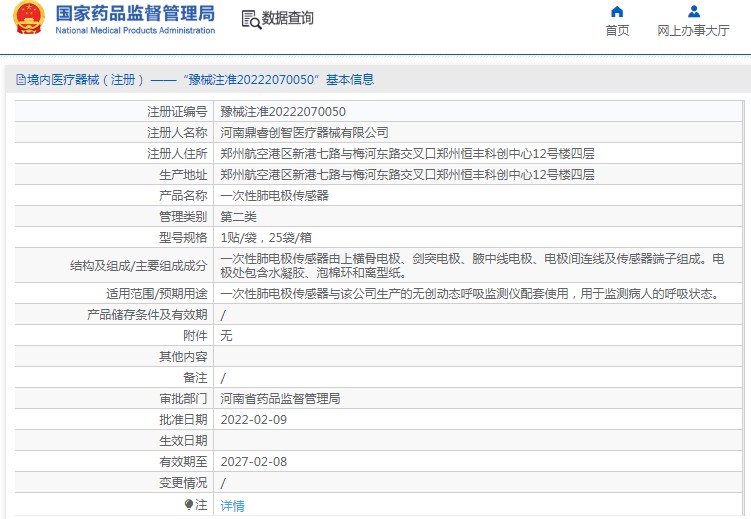Click the 产品名称 label
The height and width of the screenshot is (519, 751).
pyautogui.click(x=183, y=196)
